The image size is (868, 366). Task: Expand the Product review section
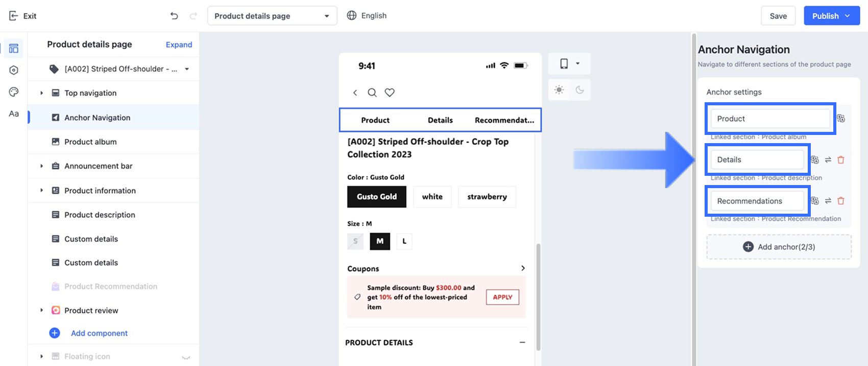[42, 310]
